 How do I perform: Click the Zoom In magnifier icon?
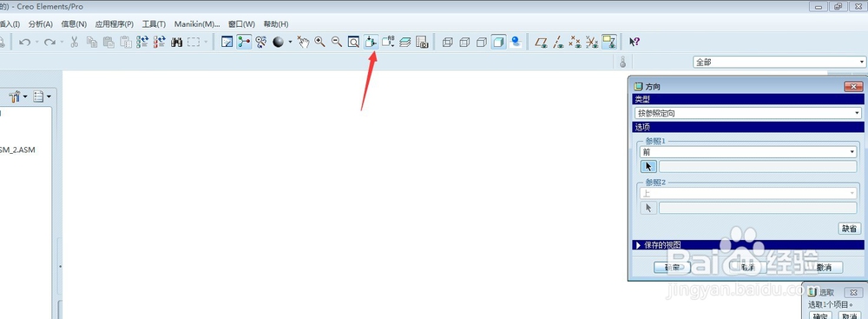pos(320,43)
